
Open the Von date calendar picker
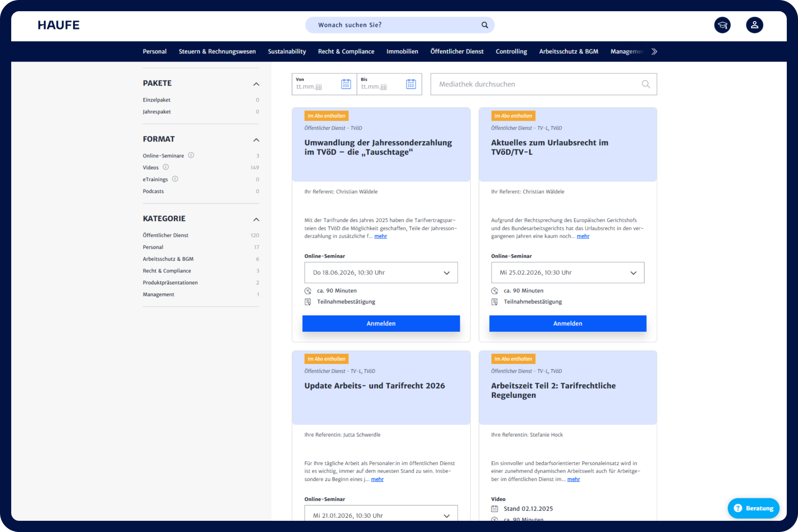pyautogui.click(x=346, y=84)
